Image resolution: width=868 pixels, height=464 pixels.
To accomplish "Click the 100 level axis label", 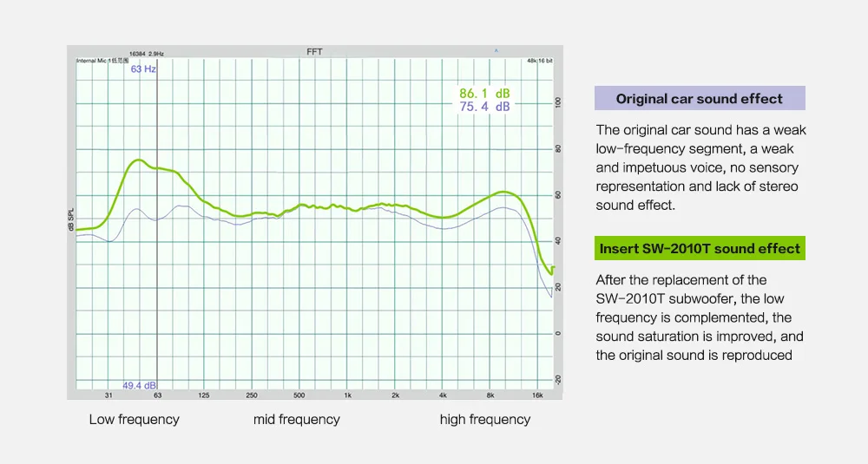I will pyautogui.click(x=558, y=103).
